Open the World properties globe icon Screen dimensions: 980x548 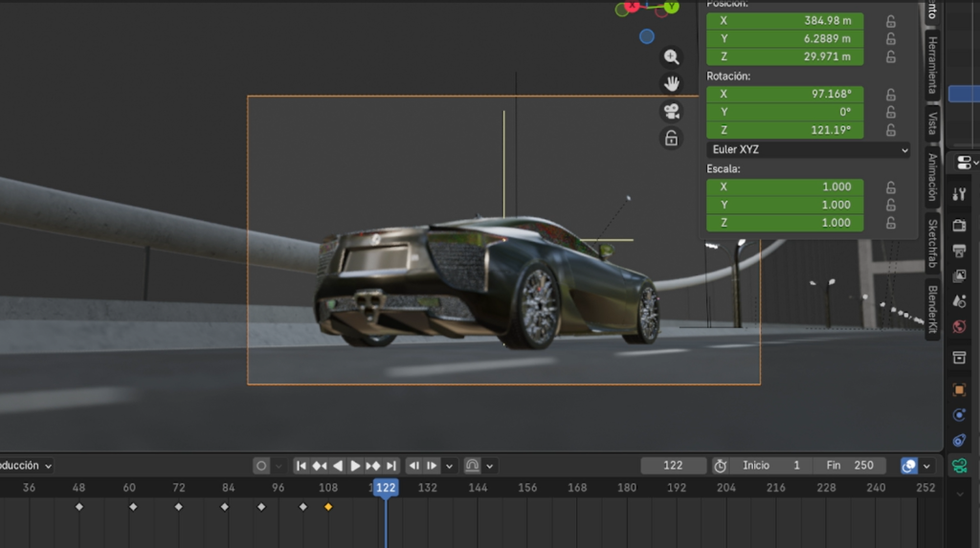pos(959,326)
